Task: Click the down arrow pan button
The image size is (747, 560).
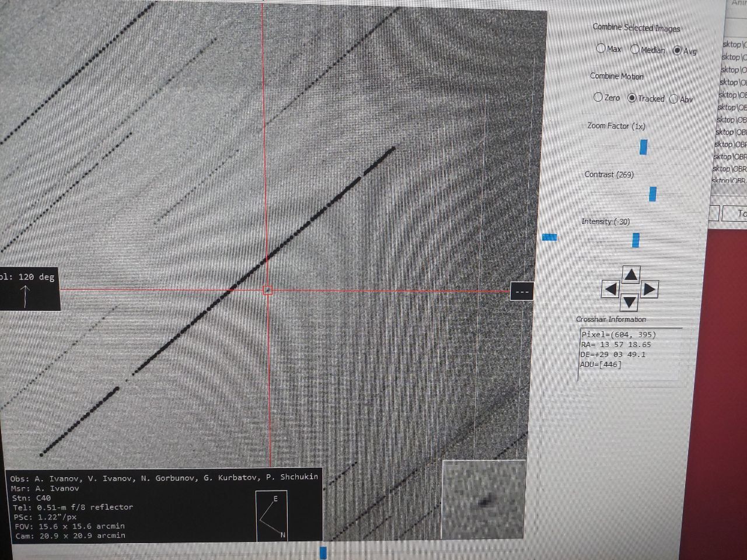Action: pos(629,302)
